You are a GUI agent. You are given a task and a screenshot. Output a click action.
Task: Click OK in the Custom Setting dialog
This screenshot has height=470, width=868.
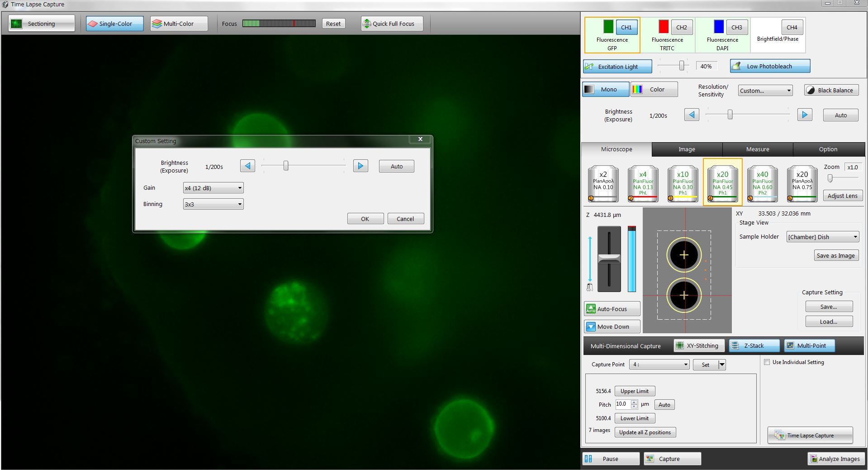coord(365,219)
